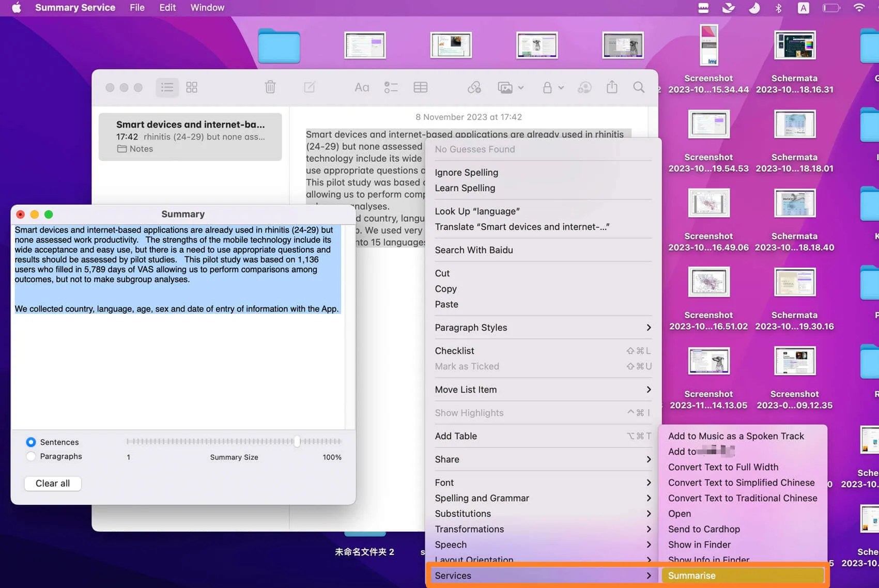Select the Aa text formatting icon
The image size is (879, 588).
(x=361, y=87)
